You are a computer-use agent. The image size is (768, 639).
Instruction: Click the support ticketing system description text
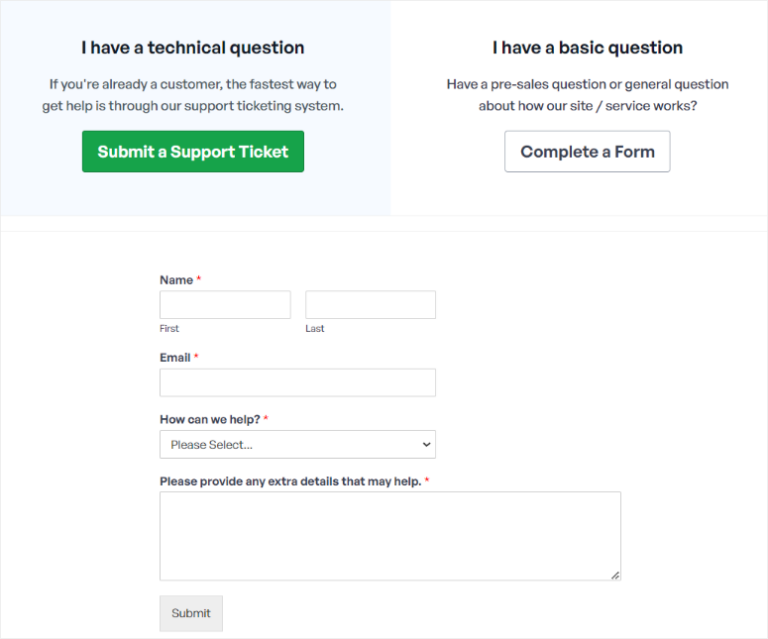coord(193,95)
